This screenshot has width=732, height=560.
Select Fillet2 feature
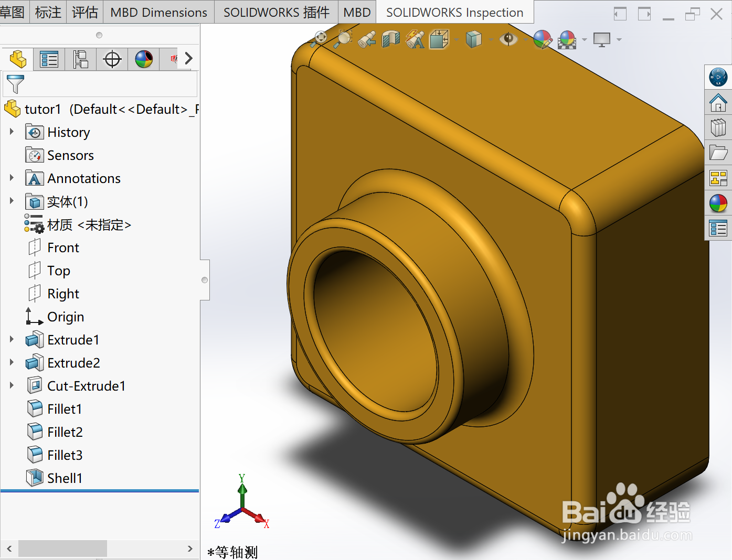pyautogui.click(x=65, y=432)
